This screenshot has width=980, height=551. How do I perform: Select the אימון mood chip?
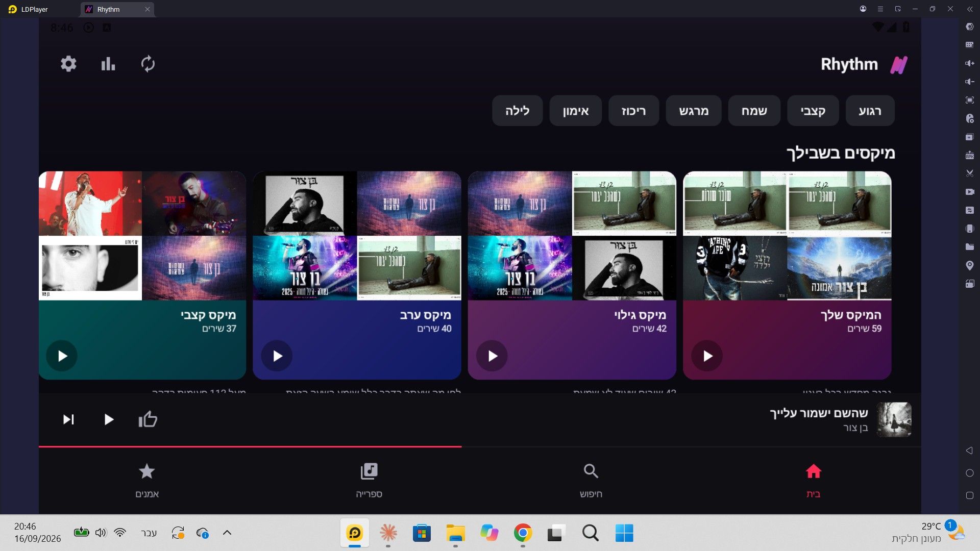[576, 111]
